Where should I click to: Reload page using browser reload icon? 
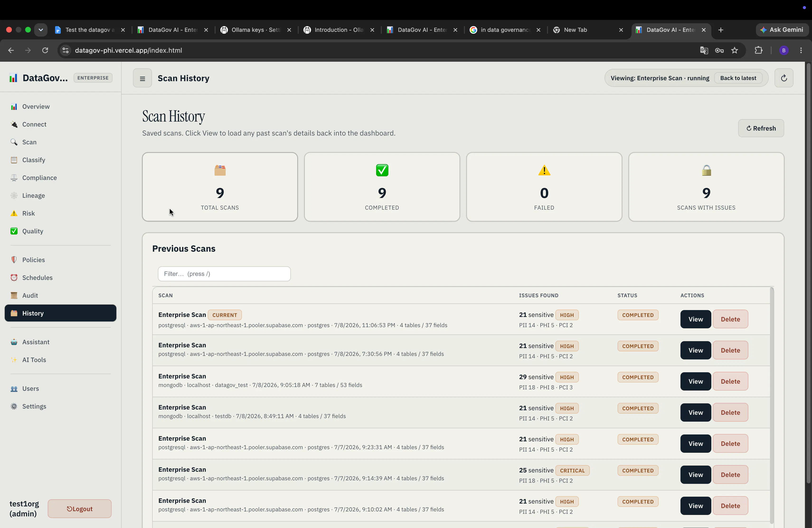click(x=45, y=51)
